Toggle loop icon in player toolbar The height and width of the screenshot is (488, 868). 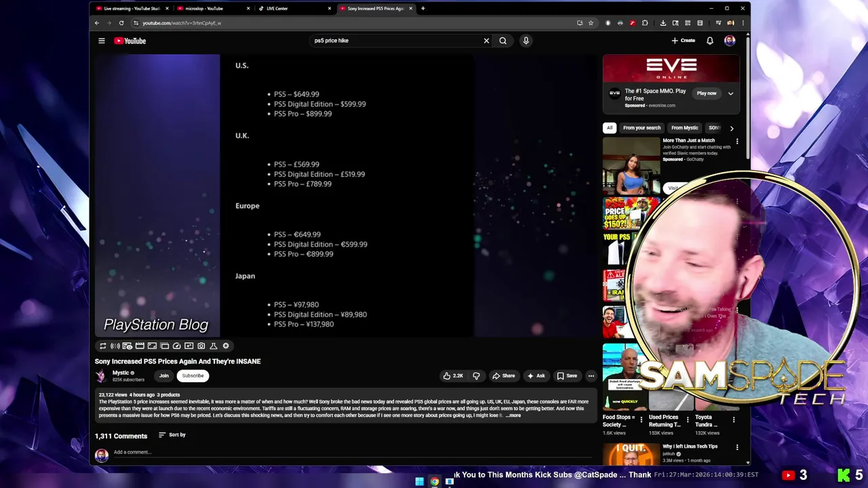(x=103, y=346)
